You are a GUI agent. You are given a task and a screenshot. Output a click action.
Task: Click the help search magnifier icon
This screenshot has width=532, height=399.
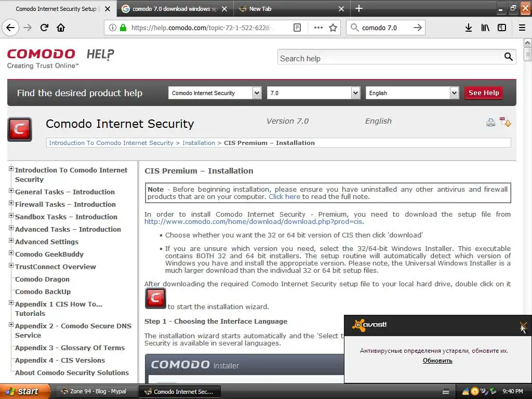pyautogui.click(x=508, y=57)
